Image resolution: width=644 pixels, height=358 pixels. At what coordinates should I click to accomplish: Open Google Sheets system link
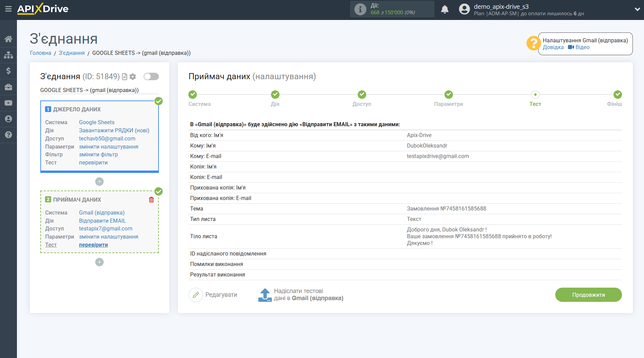[97, 122]
